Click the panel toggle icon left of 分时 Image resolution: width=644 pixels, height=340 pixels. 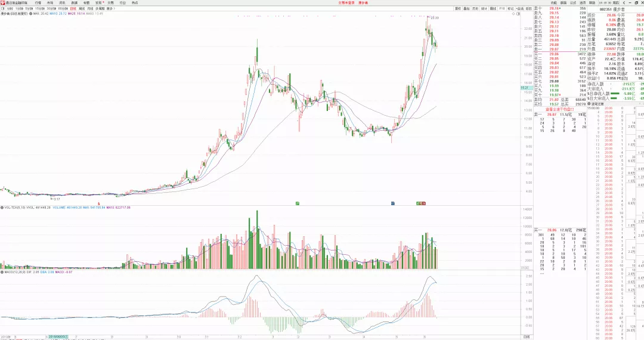(x=3, y=8)
